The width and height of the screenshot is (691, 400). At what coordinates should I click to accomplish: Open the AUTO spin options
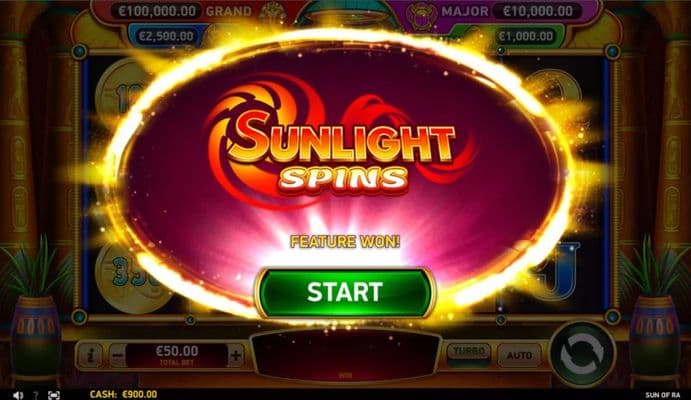(519, 355)
